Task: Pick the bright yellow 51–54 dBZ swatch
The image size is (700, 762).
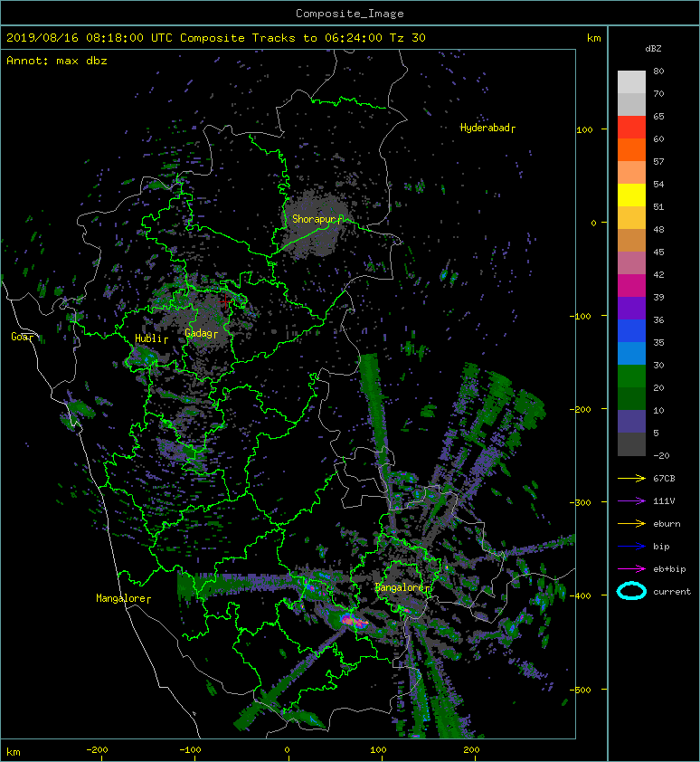Action: (631, 195)
